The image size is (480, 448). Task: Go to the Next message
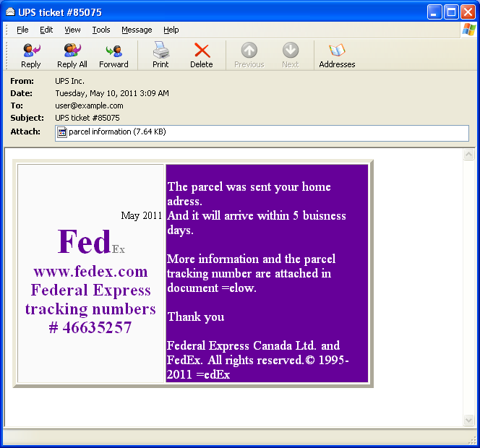290,55
